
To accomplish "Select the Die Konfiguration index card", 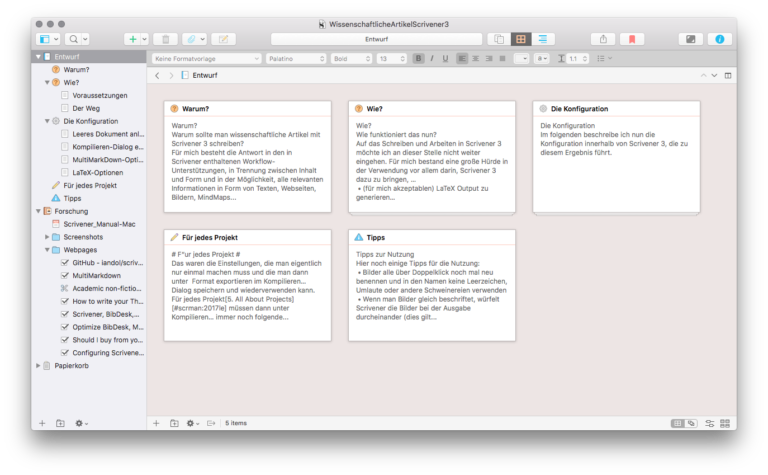I will [x=614, y=155].
